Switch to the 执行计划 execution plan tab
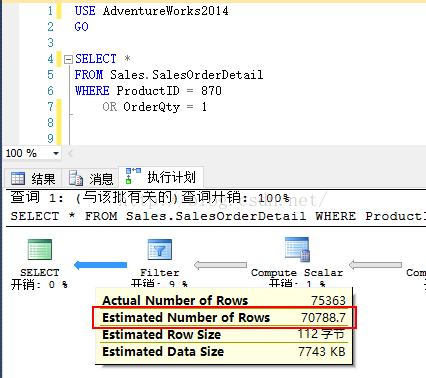Screen dimensions: 426x378 (161, 177)
